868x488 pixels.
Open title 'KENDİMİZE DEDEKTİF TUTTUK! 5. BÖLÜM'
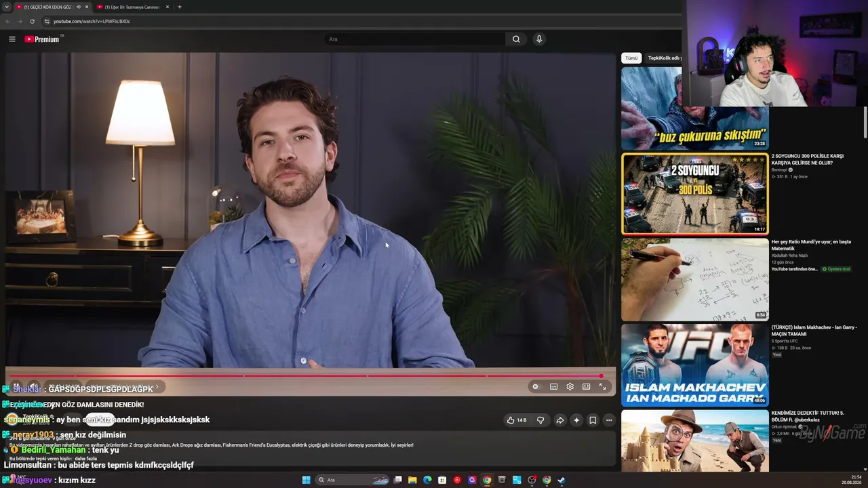pyautogui.click(x=808, y=415)
